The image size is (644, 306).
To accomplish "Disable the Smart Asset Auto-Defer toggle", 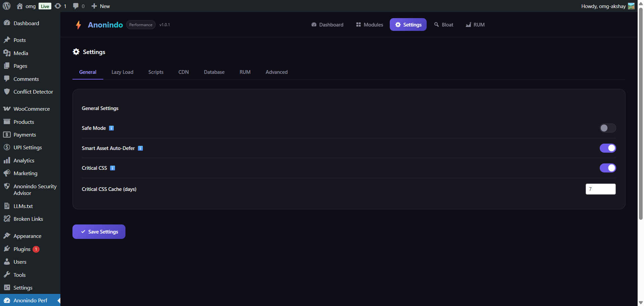I will (608, 148).
